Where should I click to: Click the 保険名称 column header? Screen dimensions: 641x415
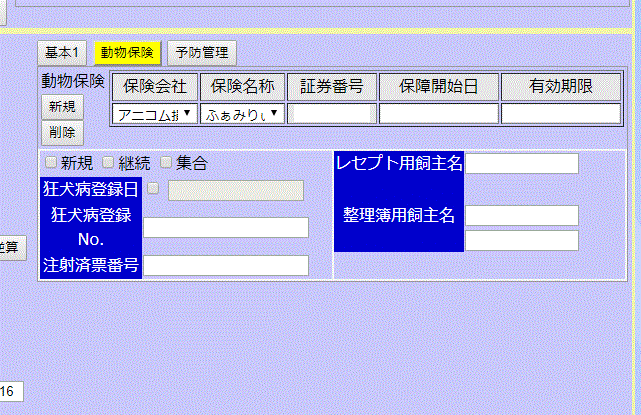pyautogui.click(x=242, y=87)
